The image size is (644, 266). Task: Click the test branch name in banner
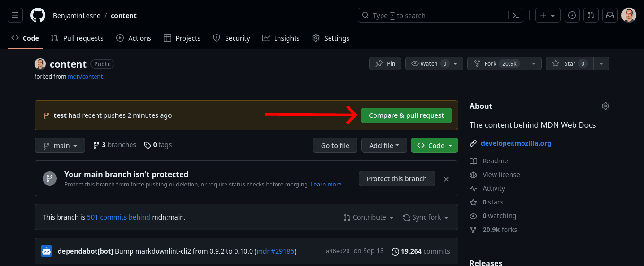pos(60,115)
